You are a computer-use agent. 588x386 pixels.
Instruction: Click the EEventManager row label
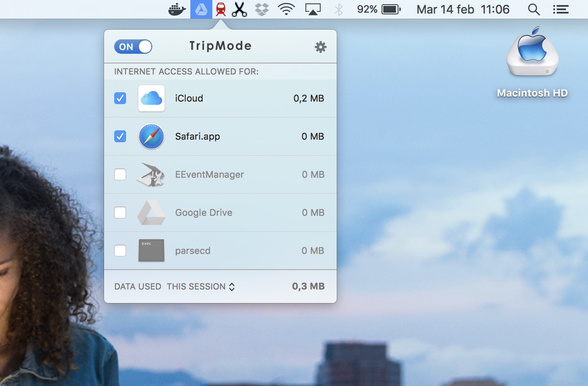click(x=210, y=174)
